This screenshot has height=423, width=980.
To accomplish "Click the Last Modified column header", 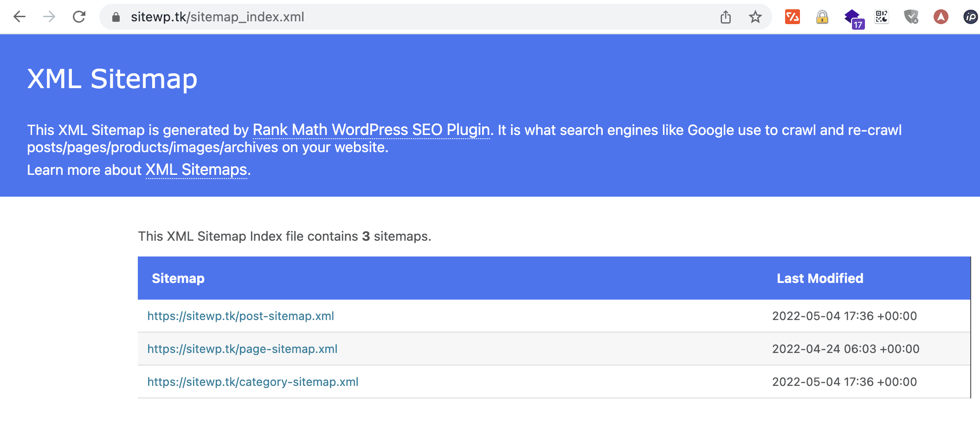I will click(x=819, y=278).
